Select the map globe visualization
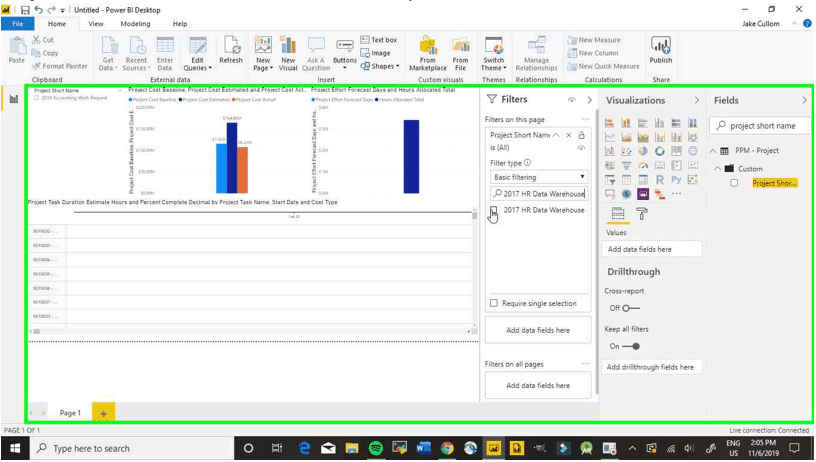This screenshot has height=462, width=816. pyautogui.click(x=693, y=151)
